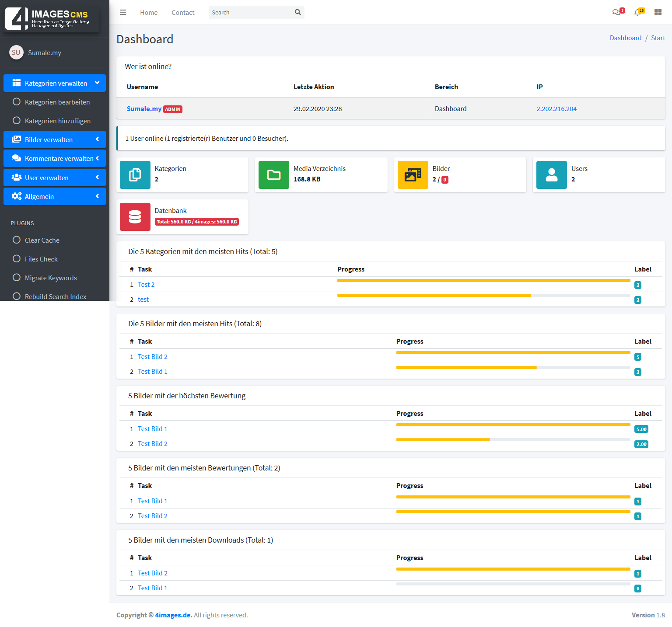Click the green Media Verzeichnis folder icon
This screenshot has height=627, width=672.
pos(274,175)
